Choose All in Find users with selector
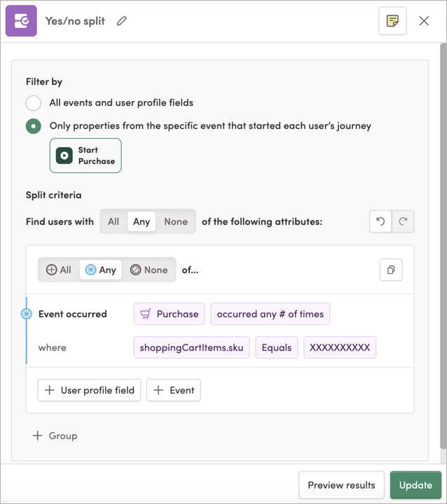447x504 pixels. [x=114, y=221]
